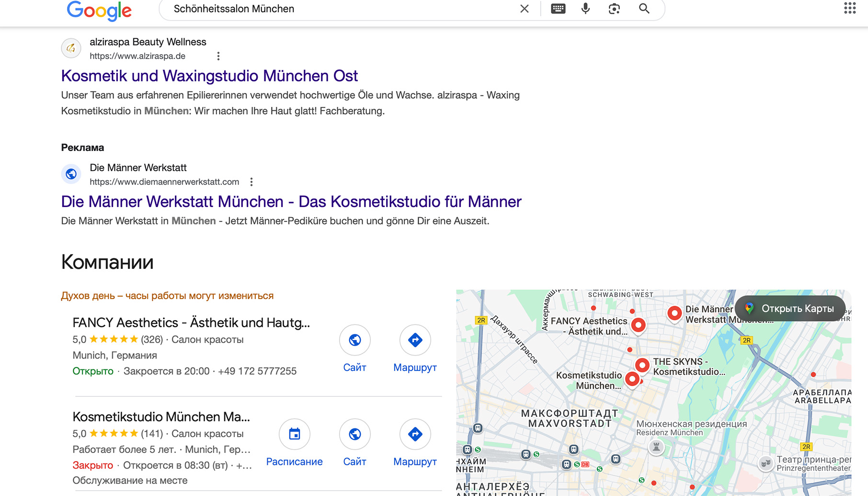Get directions icon for FANCY Aesthetics

point(415,340)
